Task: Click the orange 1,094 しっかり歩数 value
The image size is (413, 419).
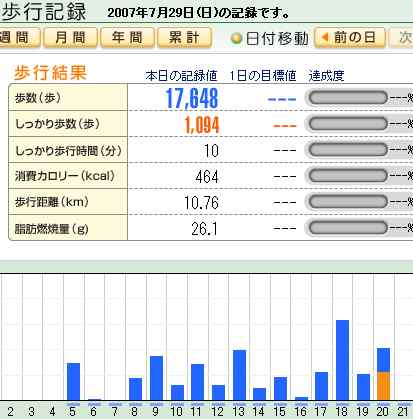Action: click(x=202, y=125)
